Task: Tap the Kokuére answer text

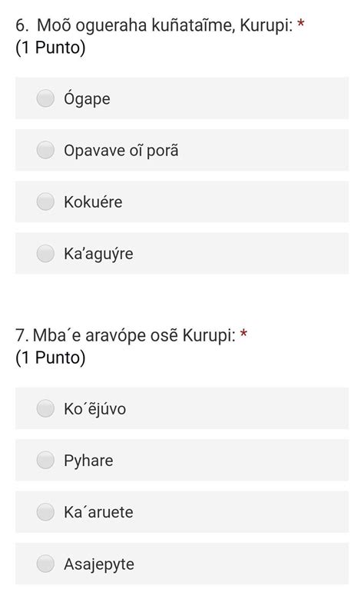Action: click(93, 201)
